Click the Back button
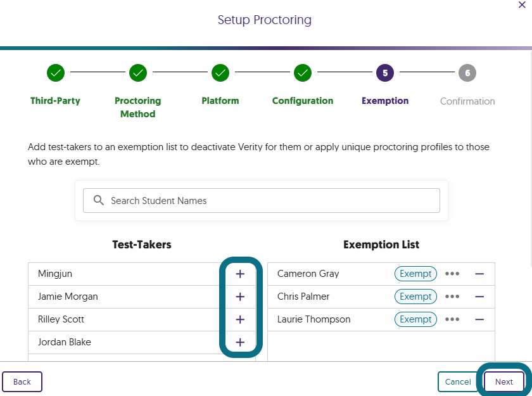Image resolution: width=532 pixels, height=396 pixels. (x=22, y=382)
